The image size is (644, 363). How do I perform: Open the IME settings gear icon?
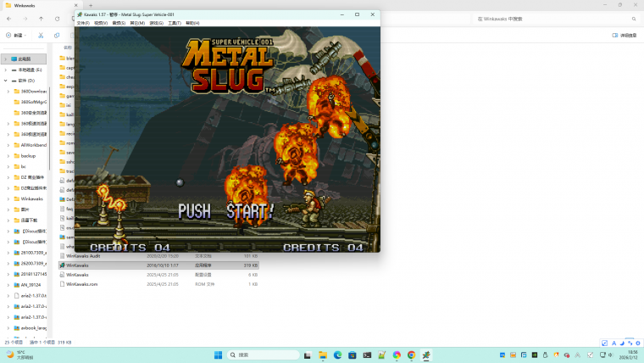(x=638, y=343)
